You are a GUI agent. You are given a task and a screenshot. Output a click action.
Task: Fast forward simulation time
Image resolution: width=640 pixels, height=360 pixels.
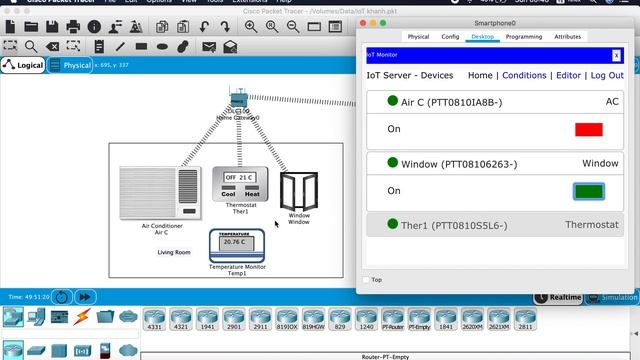pos(85,297)
